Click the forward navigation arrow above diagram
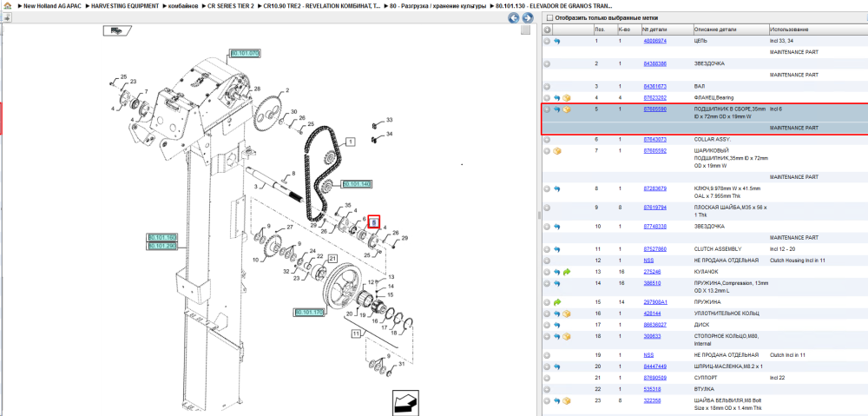Image resolution: width=868 pixels, height=416 pixels. (x=528, y=18)
